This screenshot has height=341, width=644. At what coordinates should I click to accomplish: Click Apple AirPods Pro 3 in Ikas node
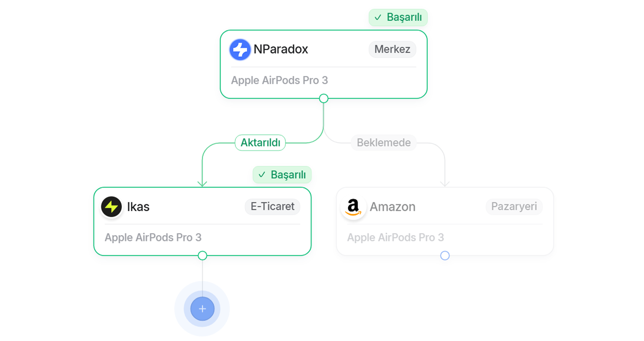(153, 238)
